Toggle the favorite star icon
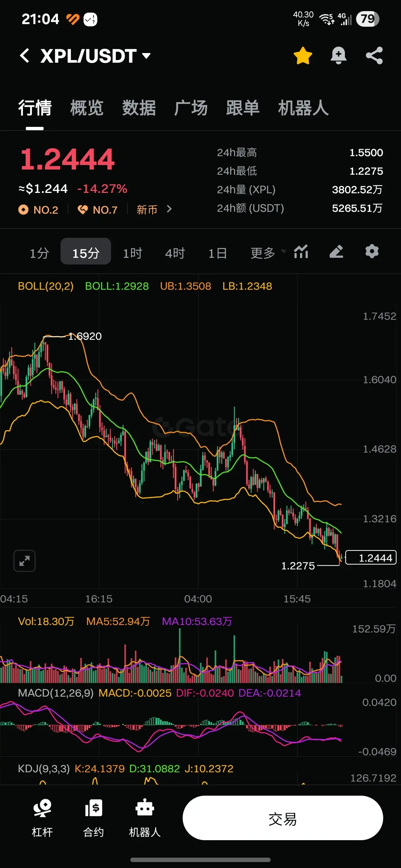This screenshot has height=868, width=401. [x=303, y=56]
